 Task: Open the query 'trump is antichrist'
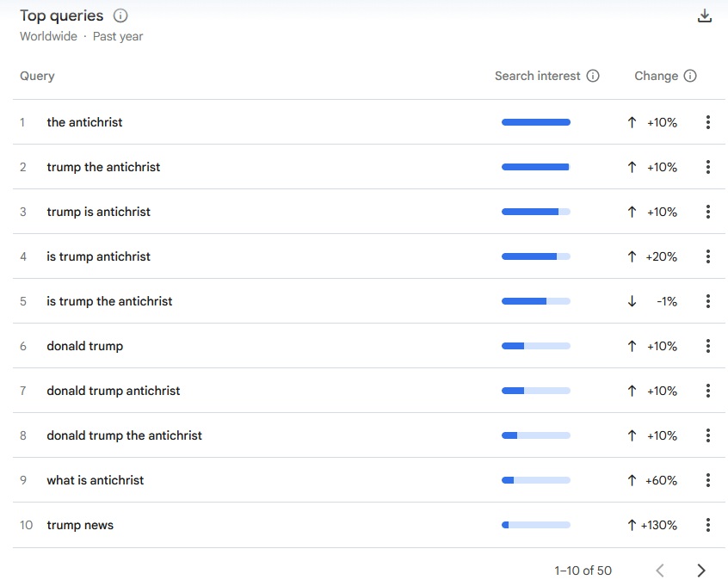tap(98, 212)
